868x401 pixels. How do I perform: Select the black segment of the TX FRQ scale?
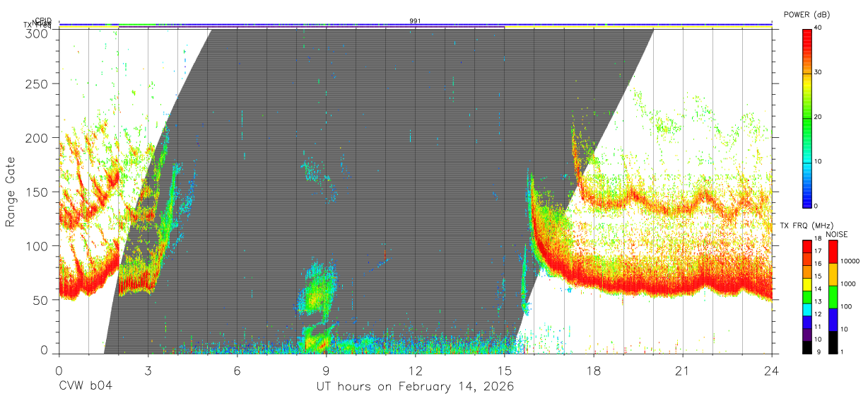(807, 348)
